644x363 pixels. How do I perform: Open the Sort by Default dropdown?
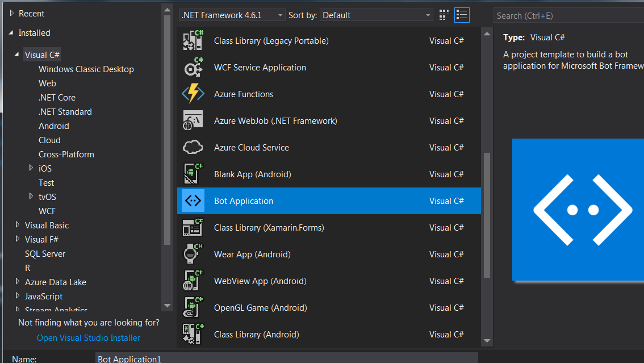[376, 15]
